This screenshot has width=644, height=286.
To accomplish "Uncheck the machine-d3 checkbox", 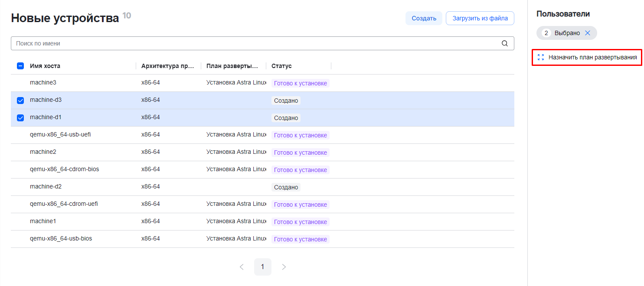I will (x=20, y=101).
